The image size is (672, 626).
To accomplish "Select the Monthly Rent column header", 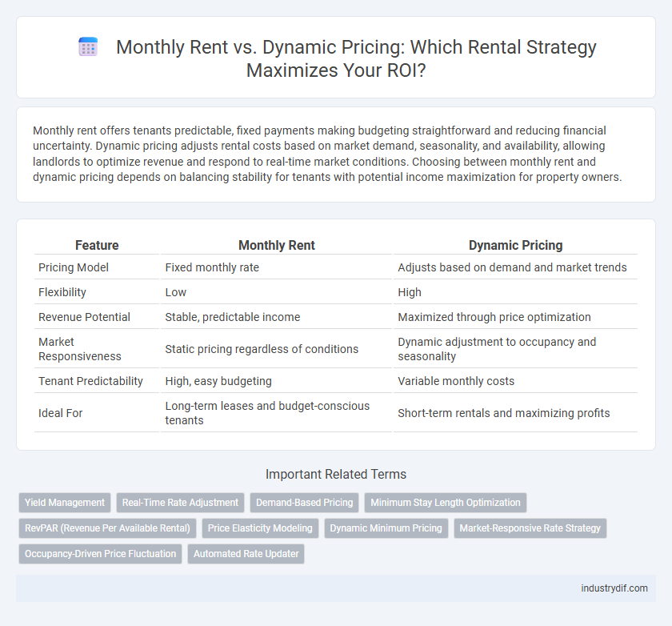I will pyautogui.click(x=277, y=245).
